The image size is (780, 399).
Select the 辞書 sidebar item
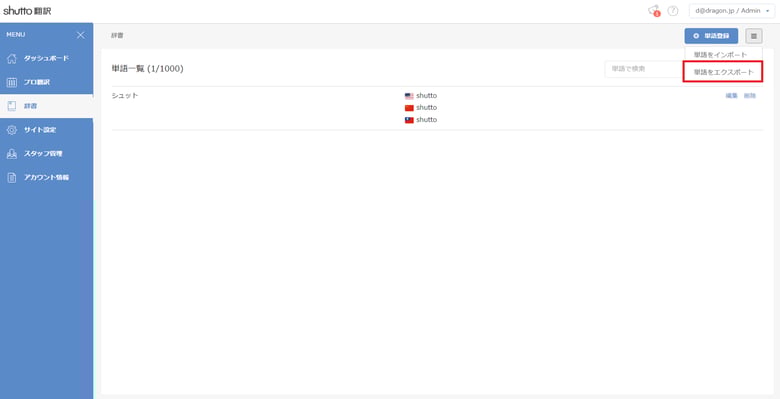coord(46,106)
